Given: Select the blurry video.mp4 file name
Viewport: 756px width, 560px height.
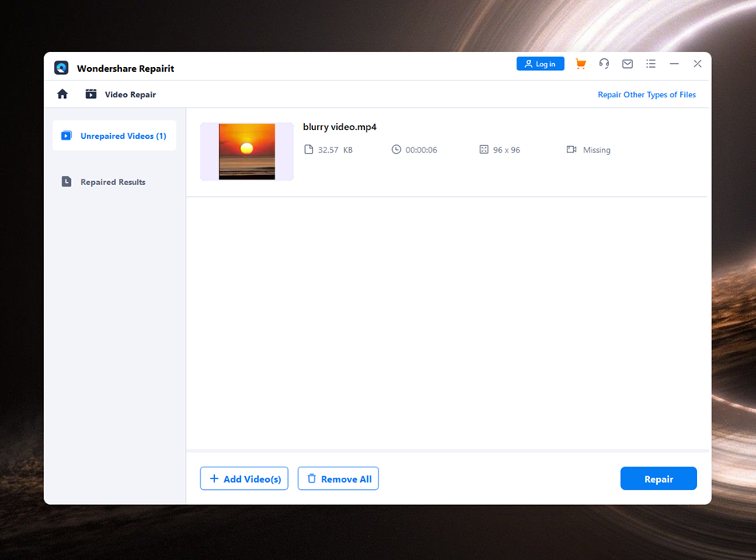Looking at the screenshot, I should pyautogui.click(x=339, y=127).
